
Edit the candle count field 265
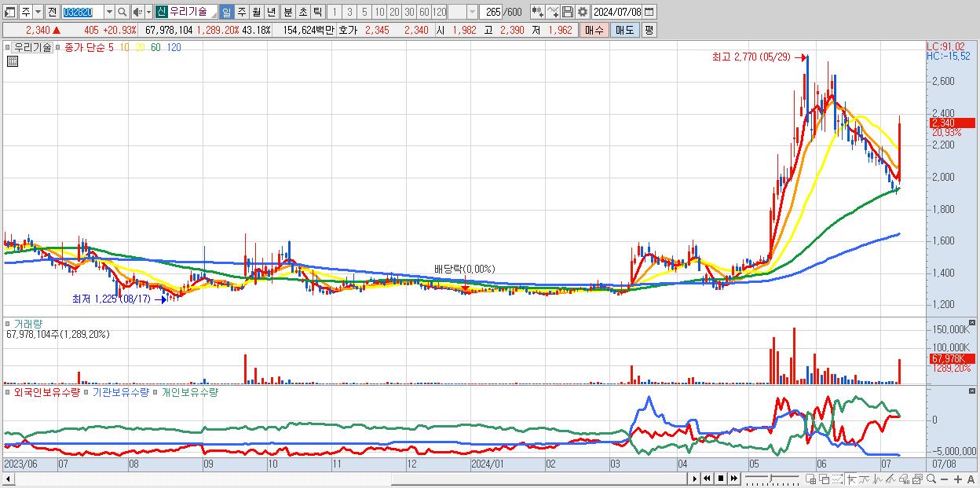coord(492,12)
